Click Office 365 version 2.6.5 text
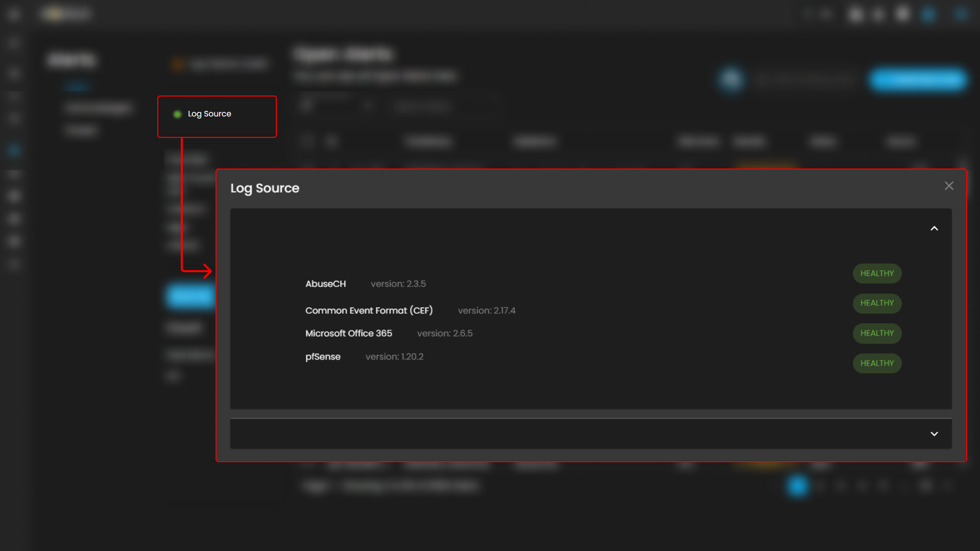The height and width of the screenshot is (551, 980). point(444,333)
